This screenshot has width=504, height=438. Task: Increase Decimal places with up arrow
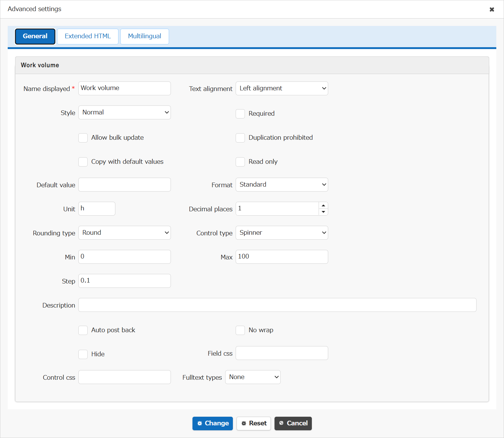click(x=323, y=205)
